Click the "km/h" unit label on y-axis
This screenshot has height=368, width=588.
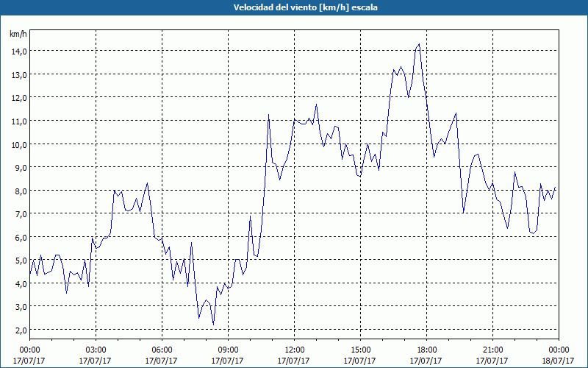(x=18, y=34)
